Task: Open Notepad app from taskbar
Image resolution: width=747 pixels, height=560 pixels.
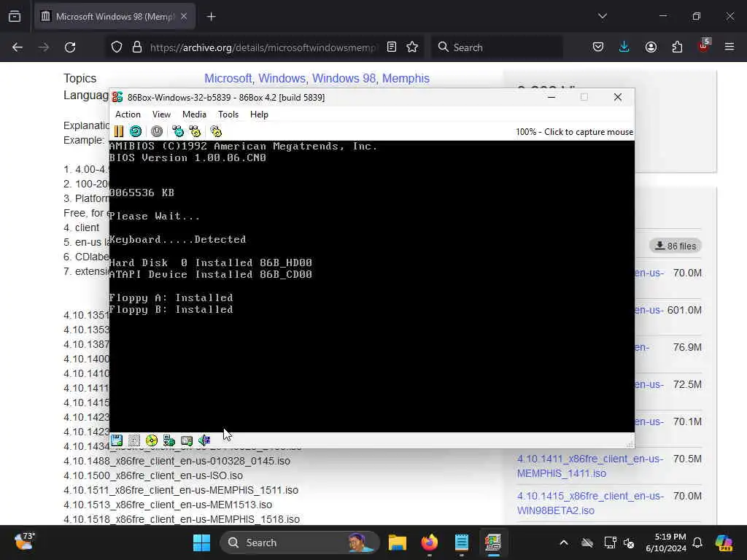Action: click(462, 542)
